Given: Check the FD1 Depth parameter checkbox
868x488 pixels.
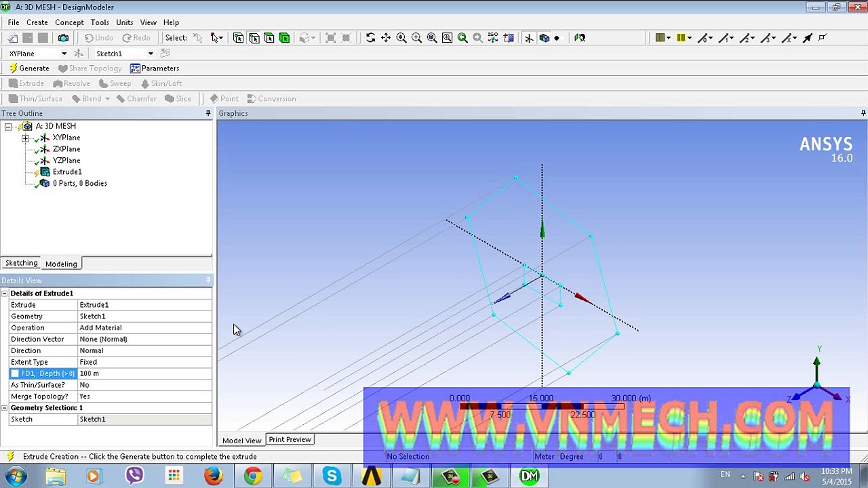Looking at the screenshot, I should tap(15, 374).
